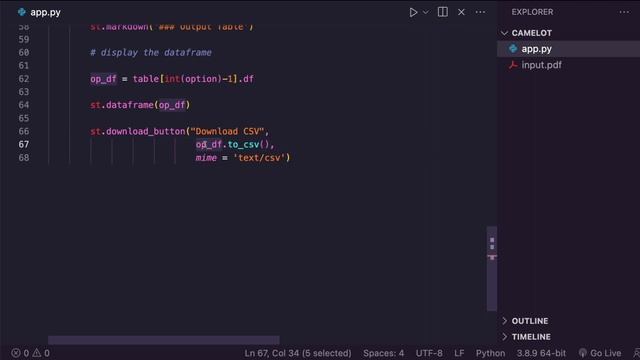This screenshot has width=640, height=360.
Task: Click 'st.download_button' on line 66
Action: pyautogui.click(x=138, y=131)
